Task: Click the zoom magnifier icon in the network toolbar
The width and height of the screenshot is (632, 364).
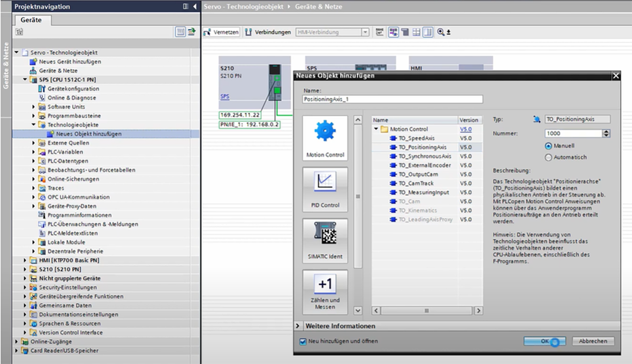Action: point(441,32)
